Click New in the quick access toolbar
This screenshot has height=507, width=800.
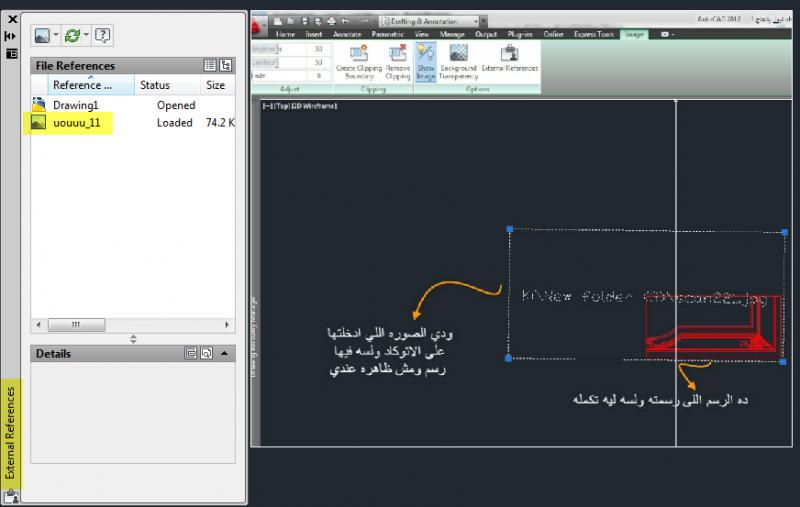click(278, 21)
